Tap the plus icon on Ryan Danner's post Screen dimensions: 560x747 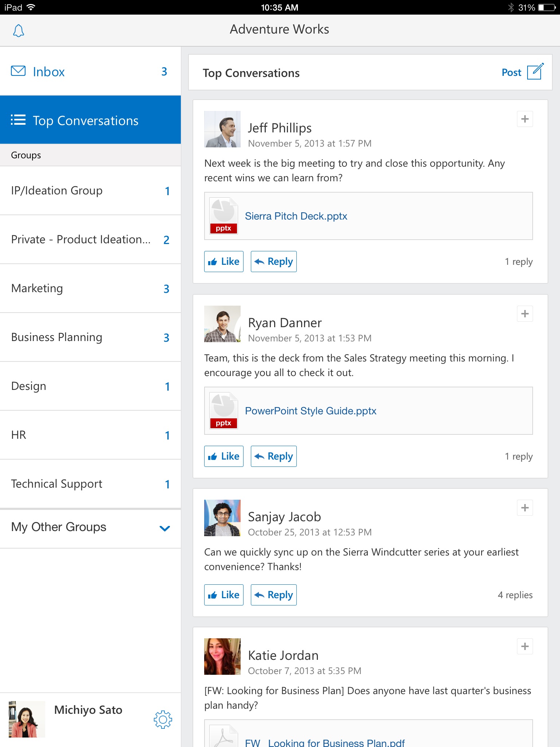tap(525, 314)
